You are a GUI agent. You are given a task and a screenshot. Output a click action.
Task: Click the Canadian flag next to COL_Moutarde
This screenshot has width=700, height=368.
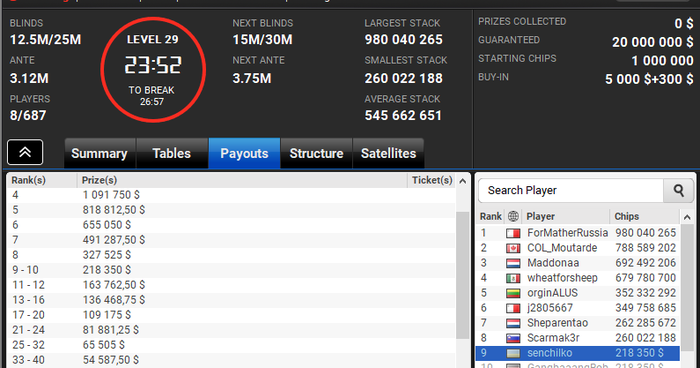pyautogui.click(x=513, y=248)
